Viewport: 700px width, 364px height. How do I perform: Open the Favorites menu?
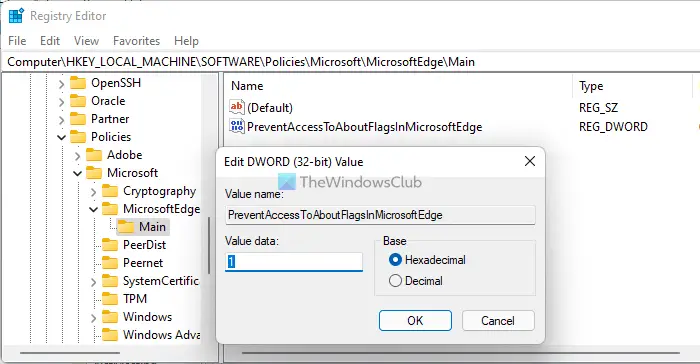[136, 41]
